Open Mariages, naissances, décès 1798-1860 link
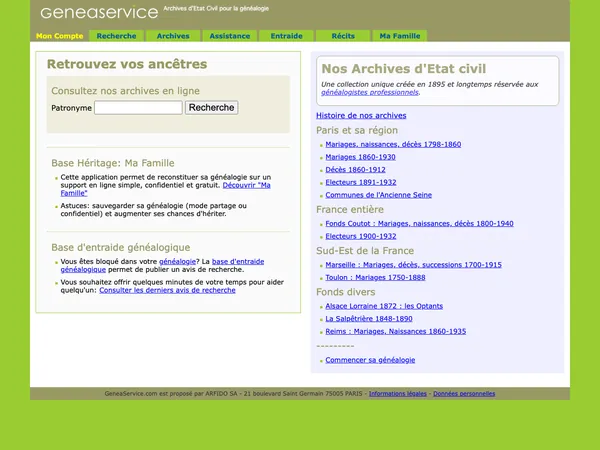This screenshot has width=600, height=450. (393, 144)
